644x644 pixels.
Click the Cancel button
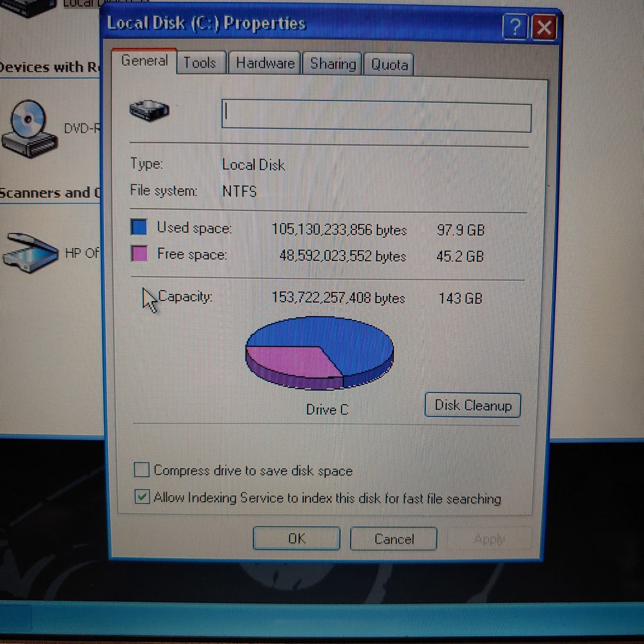394,539
